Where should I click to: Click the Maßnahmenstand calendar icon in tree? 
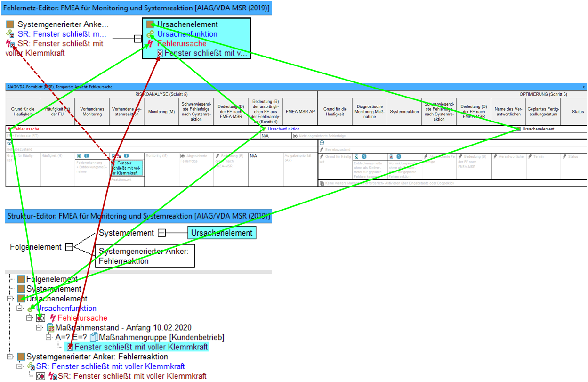click(x=51, y=328)
